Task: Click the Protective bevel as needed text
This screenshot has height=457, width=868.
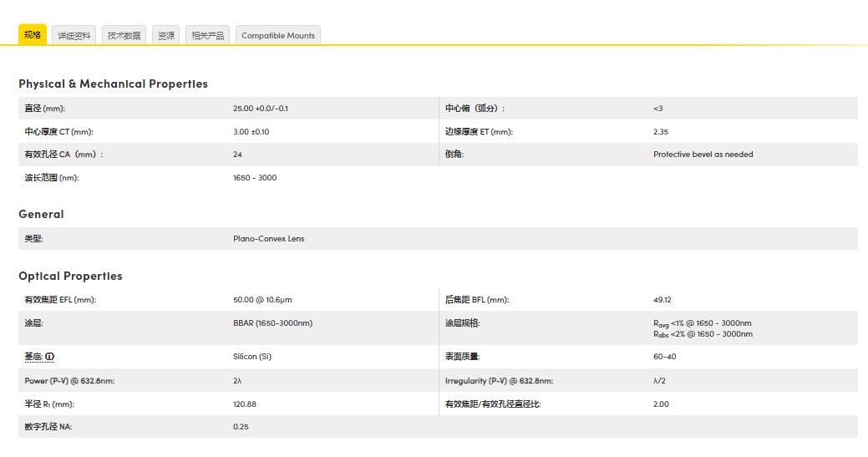Action: [703, 155]
